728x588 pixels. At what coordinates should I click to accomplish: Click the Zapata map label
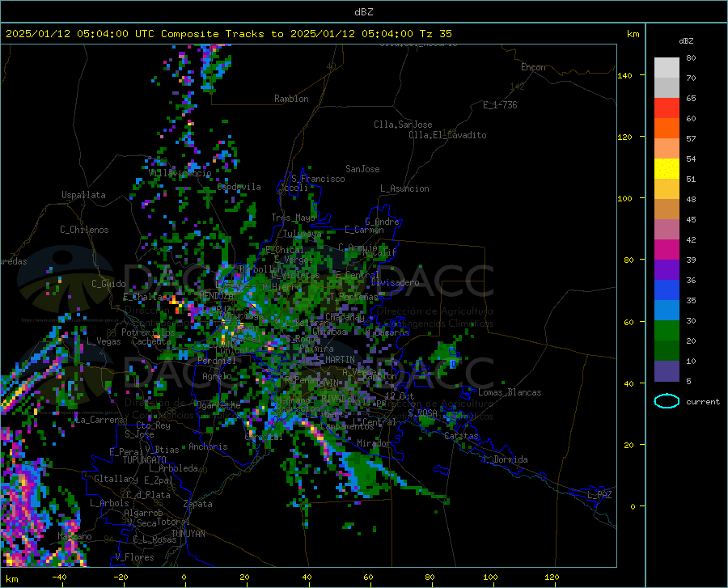[198, 504]
